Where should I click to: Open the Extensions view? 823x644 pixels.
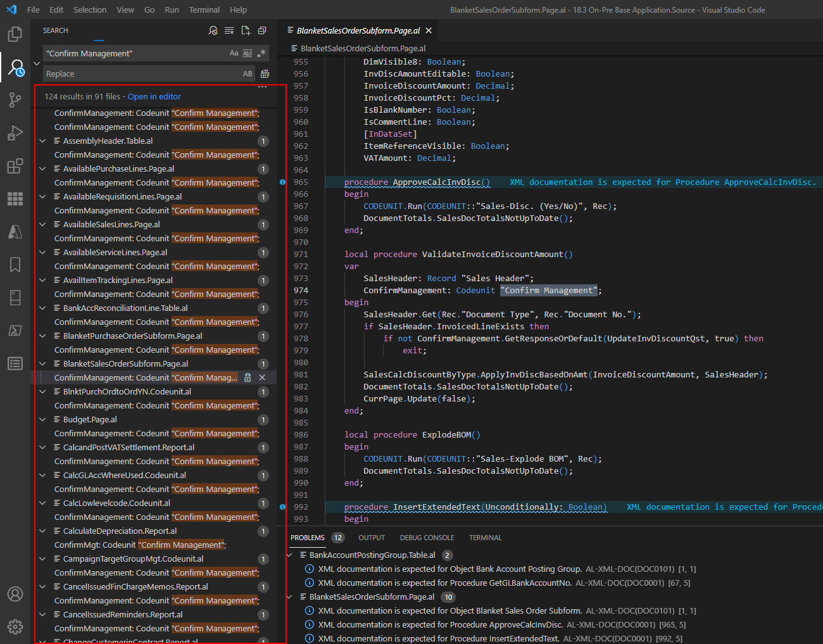15,166
